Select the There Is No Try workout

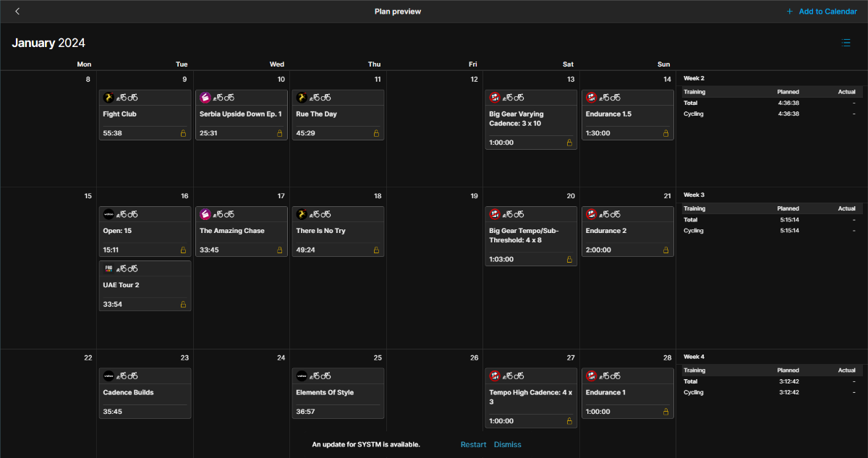pos(339,232)
